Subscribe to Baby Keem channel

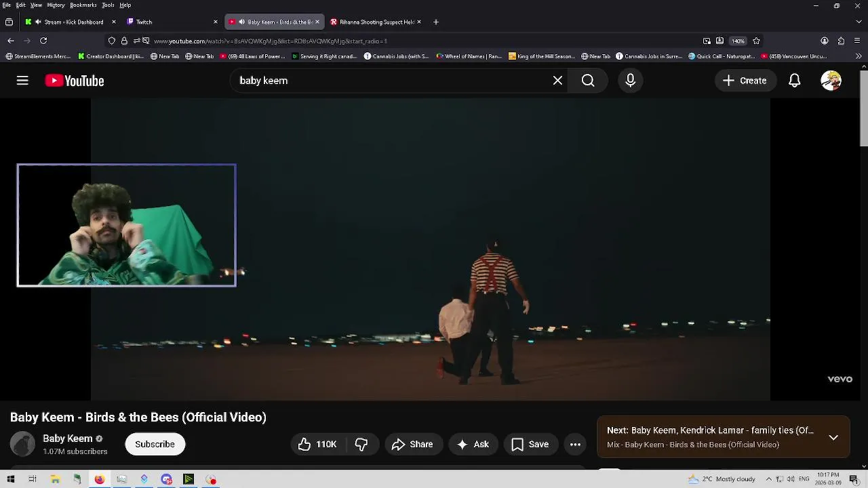click(155, 445)
